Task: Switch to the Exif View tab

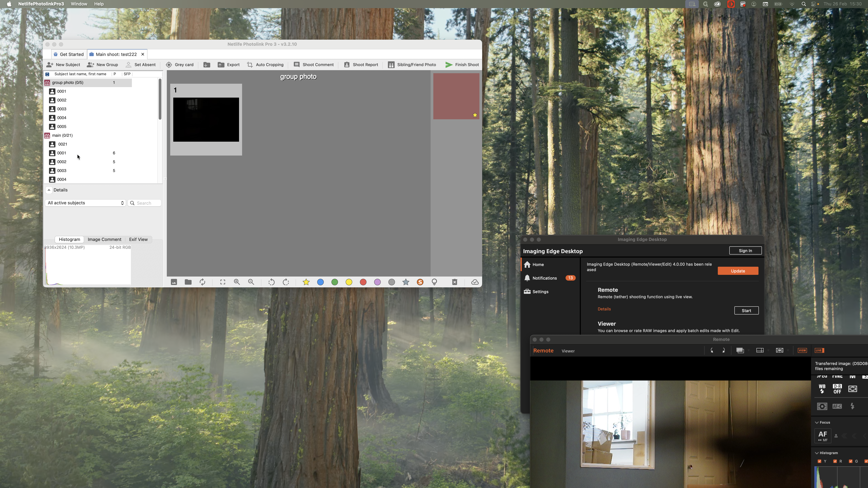Action: pyautogui.click(x=138, y=239)
